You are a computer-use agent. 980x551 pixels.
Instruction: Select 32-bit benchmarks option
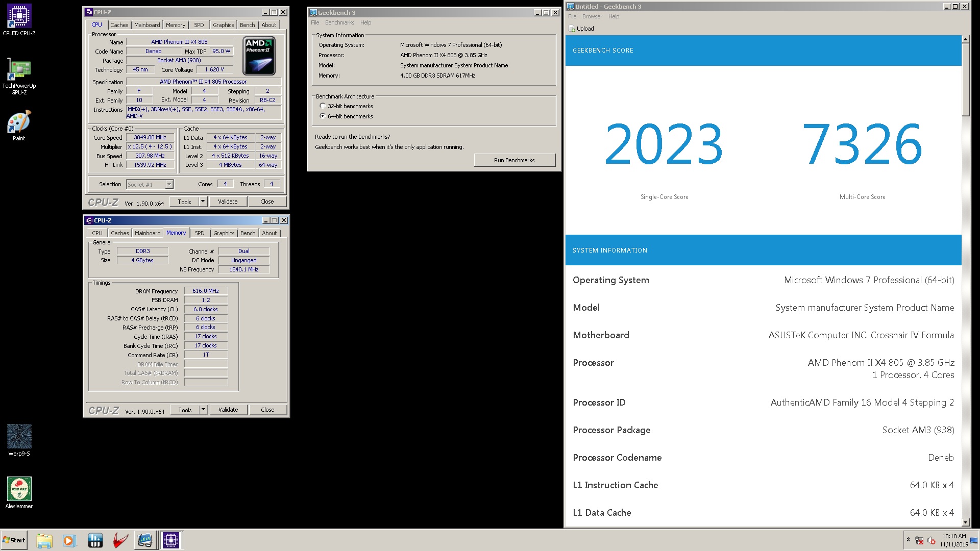coord(323,106)
